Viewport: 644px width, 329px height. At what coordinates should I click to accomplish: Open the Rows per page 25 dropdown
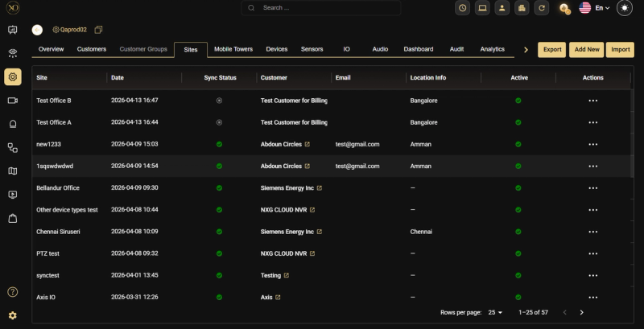pyautogui.click(x=495, y=312)
